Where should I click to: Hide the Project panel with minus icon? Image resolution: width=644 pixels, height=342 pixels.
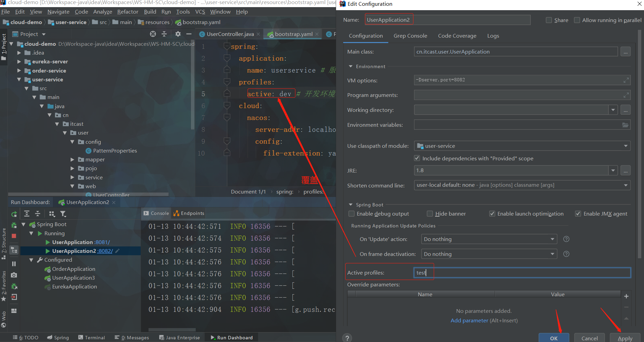(189, 34)
